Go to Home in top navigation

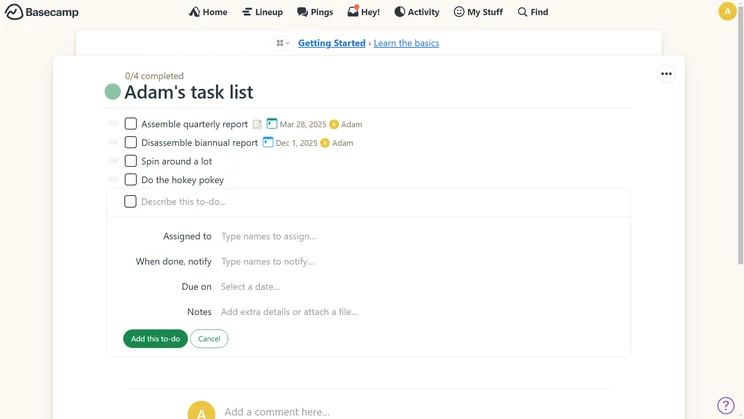click(x=208, y=12)
